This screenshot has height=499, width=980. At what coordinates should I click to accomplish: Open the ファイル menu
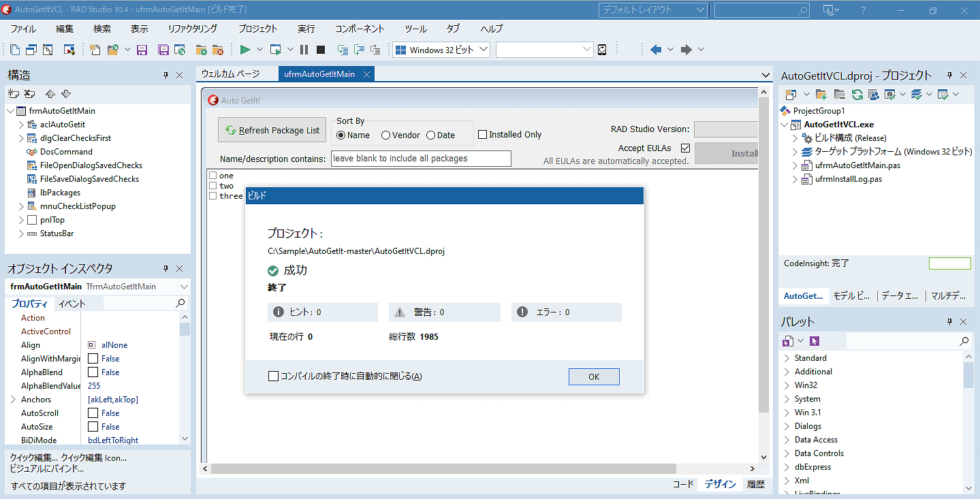(x=23, y=29)
